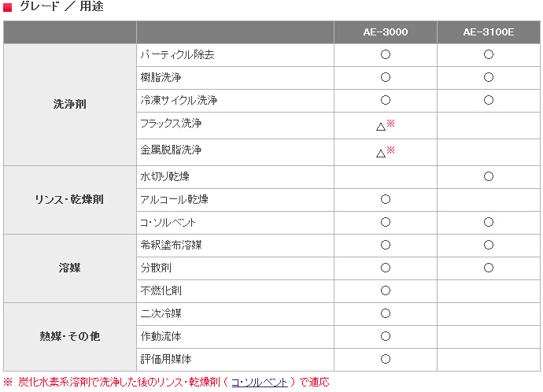This screenshot has height=392, width=543.
Task: Click AE-3100E circle mark for 樹脂洗浄
Action: pos(489,78)
